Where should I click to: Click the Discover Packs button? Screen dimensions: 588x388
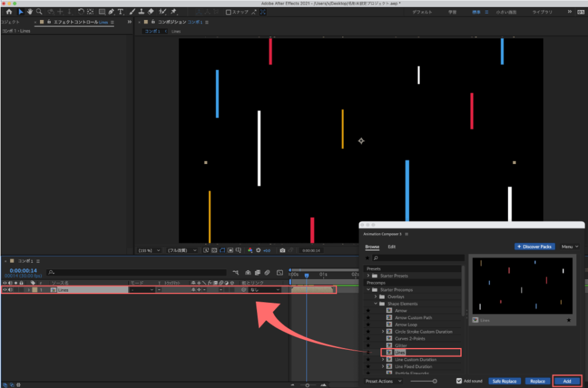pos(534,247)
